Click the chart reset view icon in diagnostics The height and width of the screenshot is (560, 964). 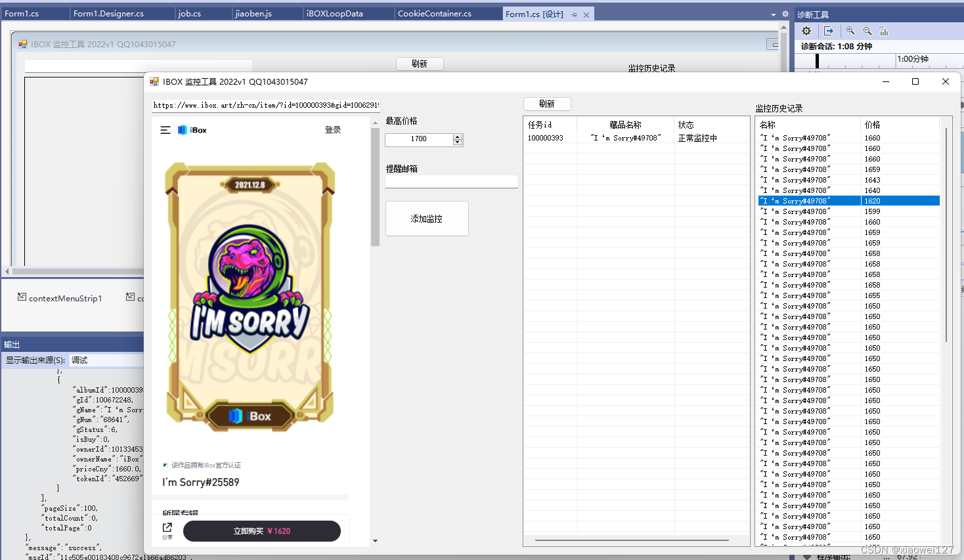pyautogui.click(x=884, y=31)
